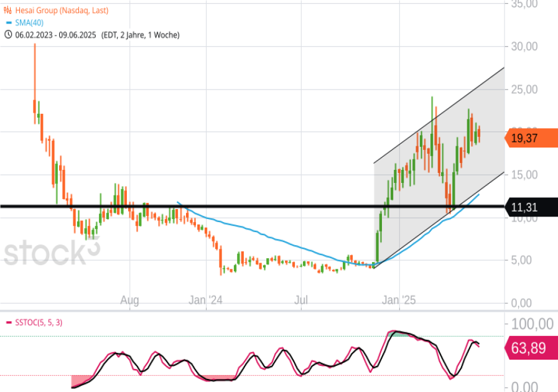Click the pink 63,89 stochastic value tag
The image size is (558, 392).
click(531, 347)
